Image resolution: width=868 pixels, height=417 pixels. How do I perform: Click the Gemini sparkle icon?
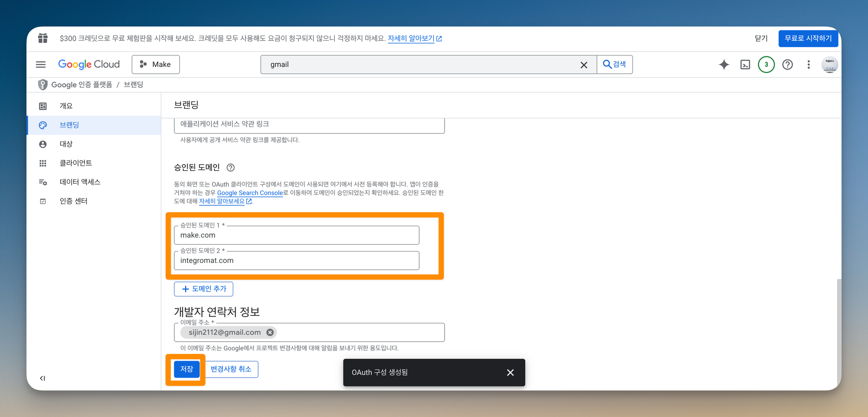pyautogui.click(x=724, y=64)
